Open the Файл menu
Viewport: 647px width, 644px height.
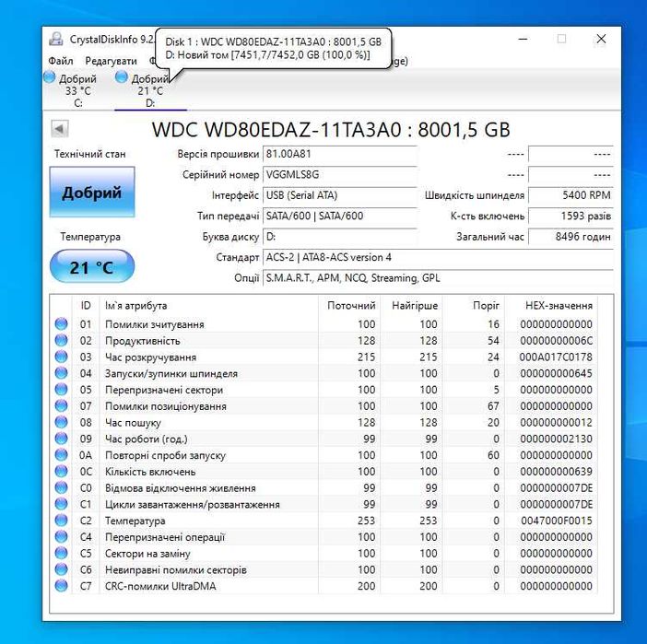point(61,61)
